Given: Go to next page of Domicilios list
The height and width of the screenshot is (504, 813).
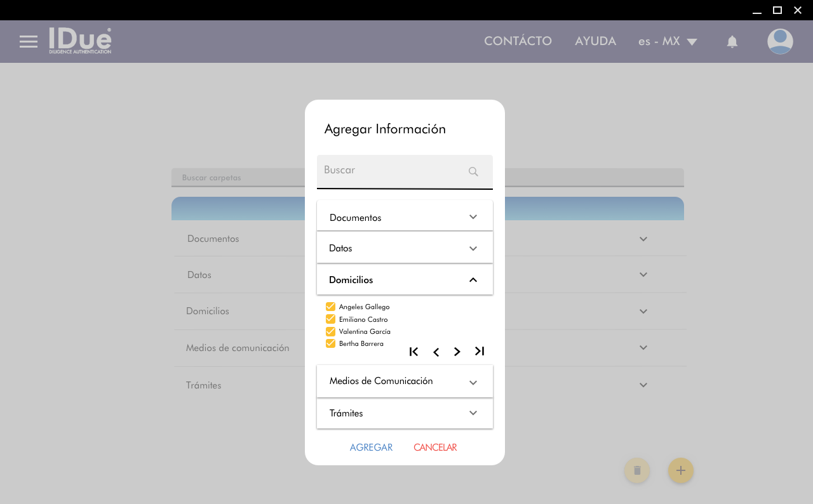Looking at the screenshot, I should pos(457,352).
